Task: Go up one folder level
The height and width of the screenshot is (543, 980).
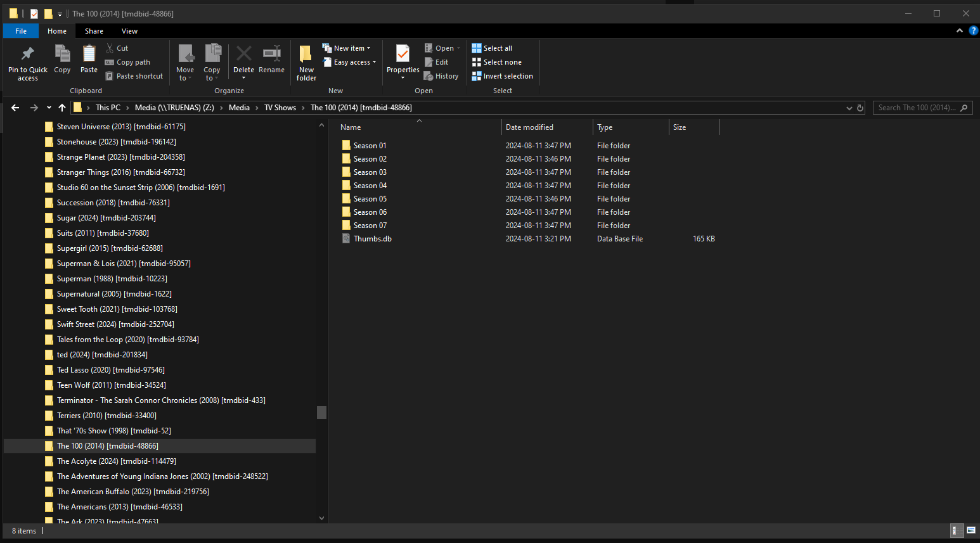Action: coord(62,108)
